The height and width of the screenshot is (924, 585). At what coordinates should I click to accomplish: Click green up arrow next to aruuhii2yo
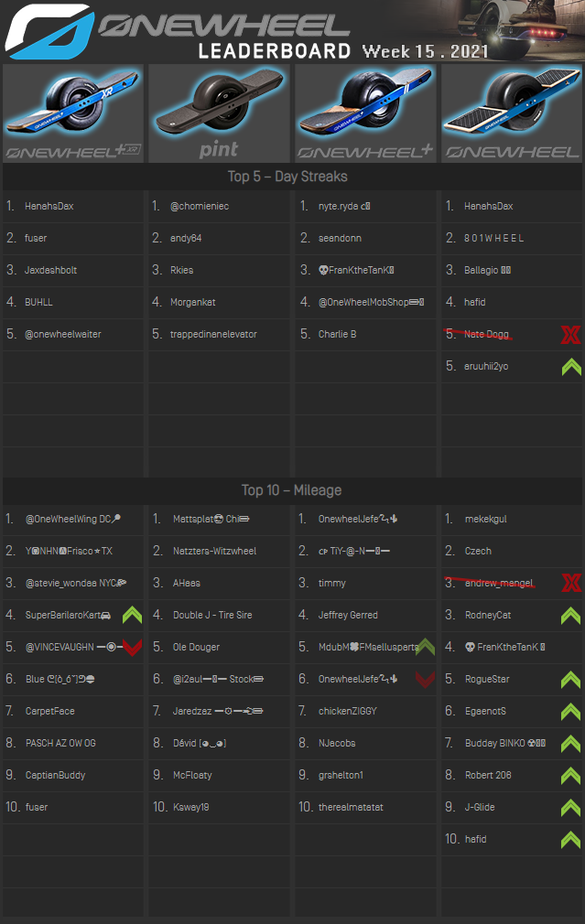click(x=570, y=367)
